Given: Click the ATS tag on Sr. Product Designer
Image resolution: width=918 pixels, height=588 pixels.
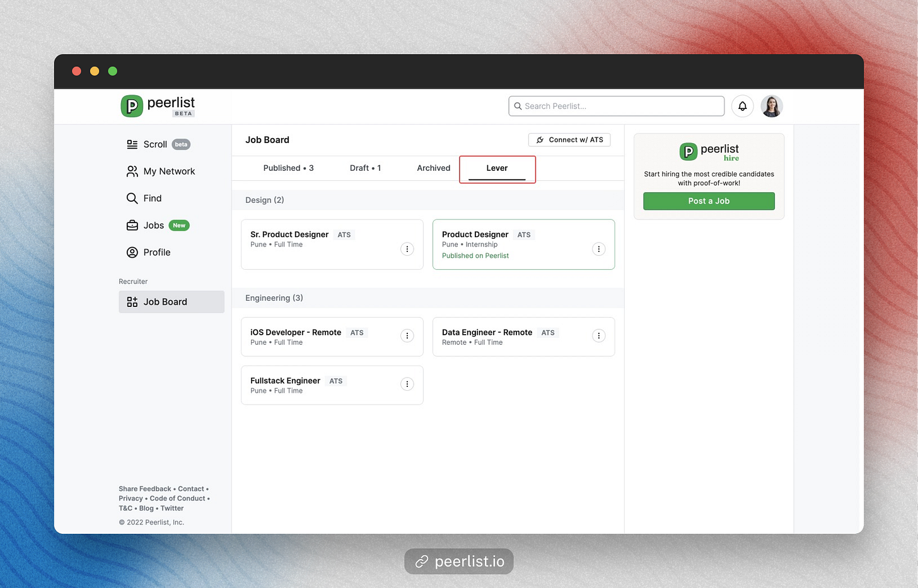Looking at the screenshot, I should tap(344, 235).
